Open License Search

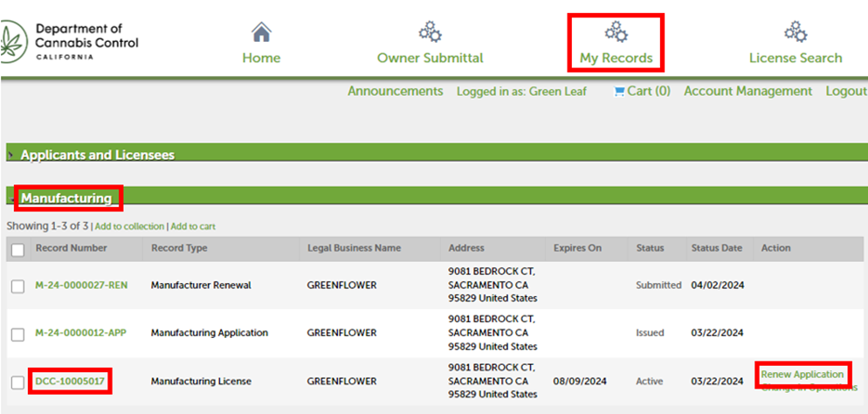click(x=796, y=59)
